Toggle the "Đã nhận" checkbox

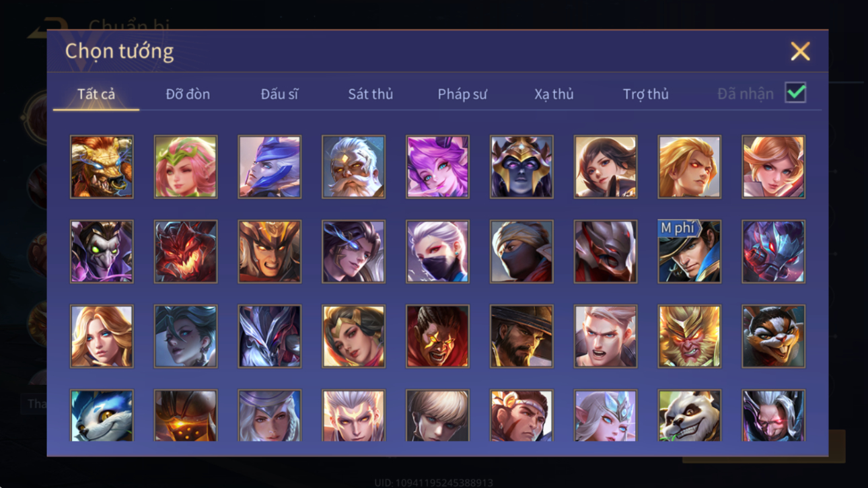[795, 94]
